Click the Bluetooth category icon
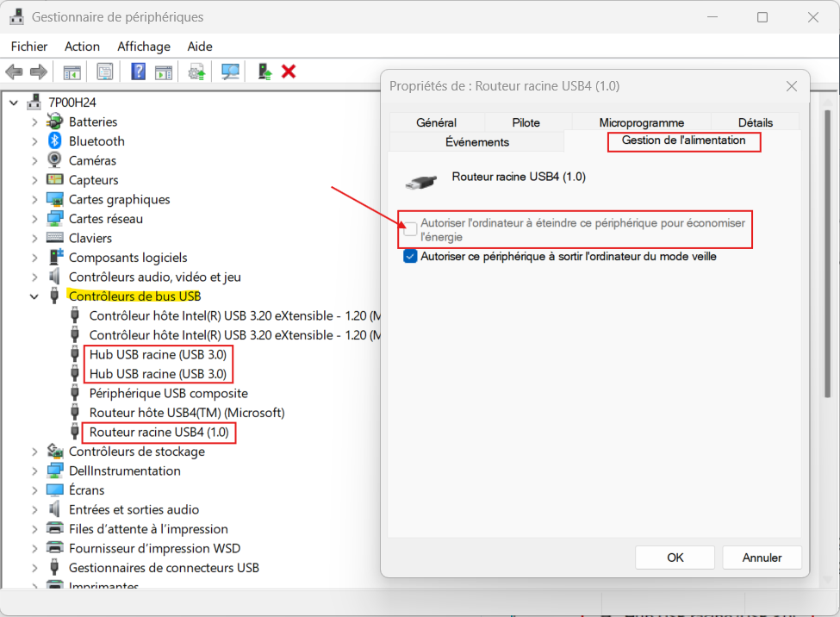This screenshot has width=840, height=617. point(54,141)
